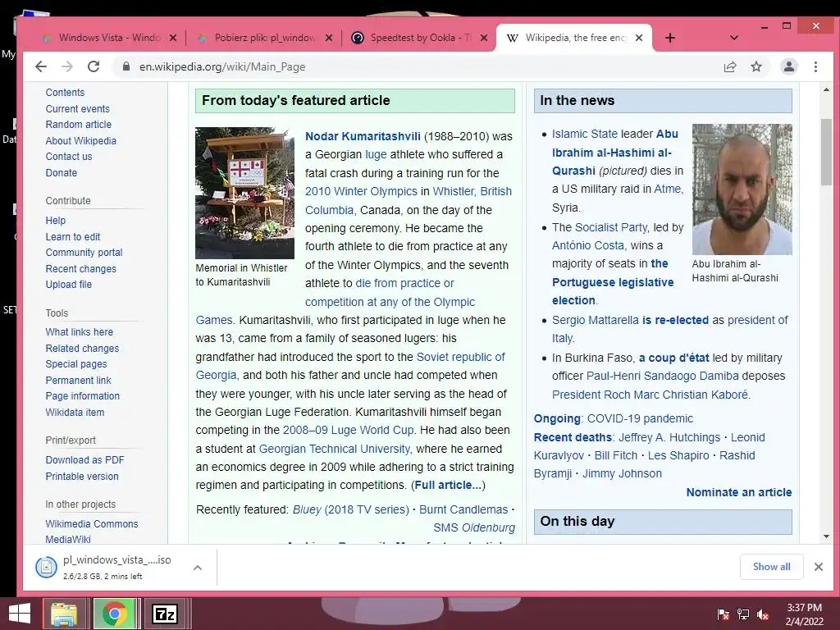840x630 pixels.
Task: Open the Windows Start button
Action: point(20,614)
